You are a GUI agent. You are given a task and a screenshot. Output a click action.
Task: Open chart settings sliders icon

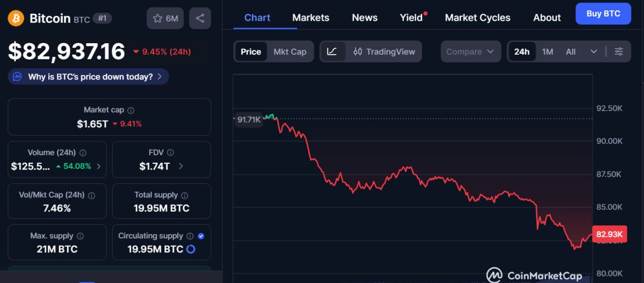[x=619, y=52]
